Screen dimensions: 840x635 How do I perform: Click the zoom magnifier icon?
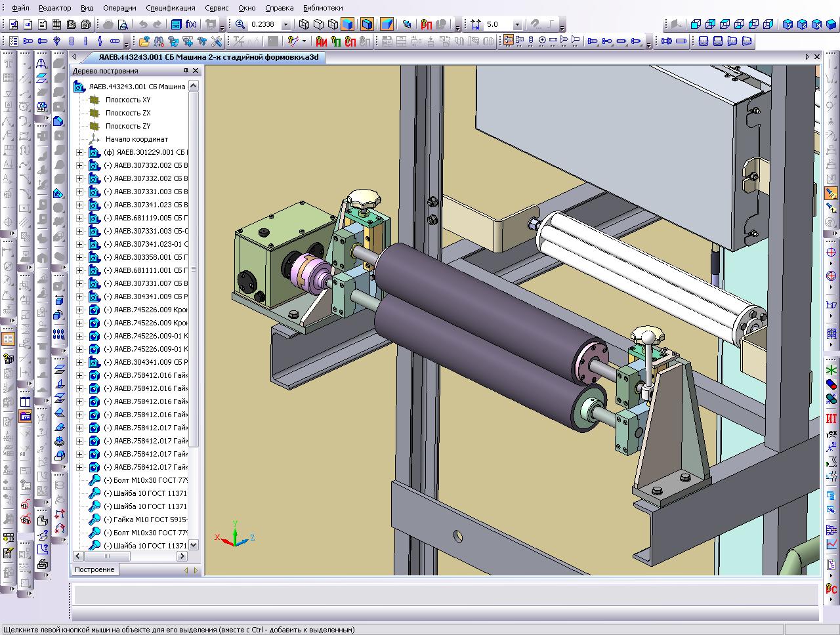pos(240,24)
